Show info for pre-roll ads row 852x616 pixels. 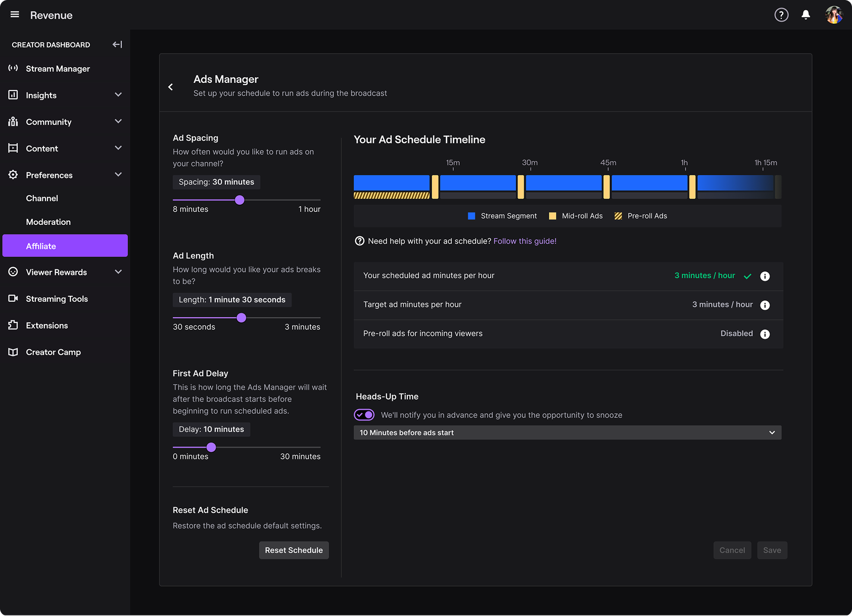coord(765,334)
